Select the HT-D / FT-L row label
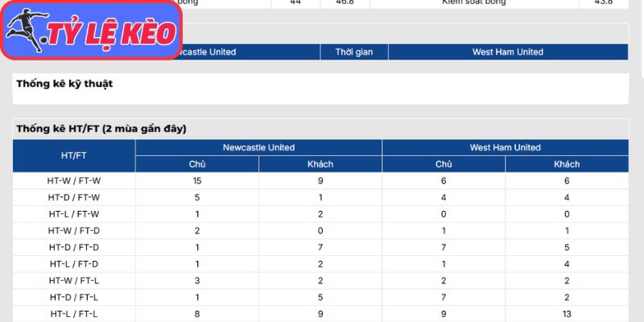This screenshot has height=322, width=644. tap(74, 297)
